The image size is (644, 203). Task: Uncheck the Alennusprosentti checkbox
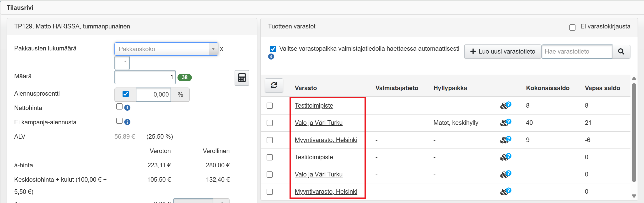click(125, 94)
